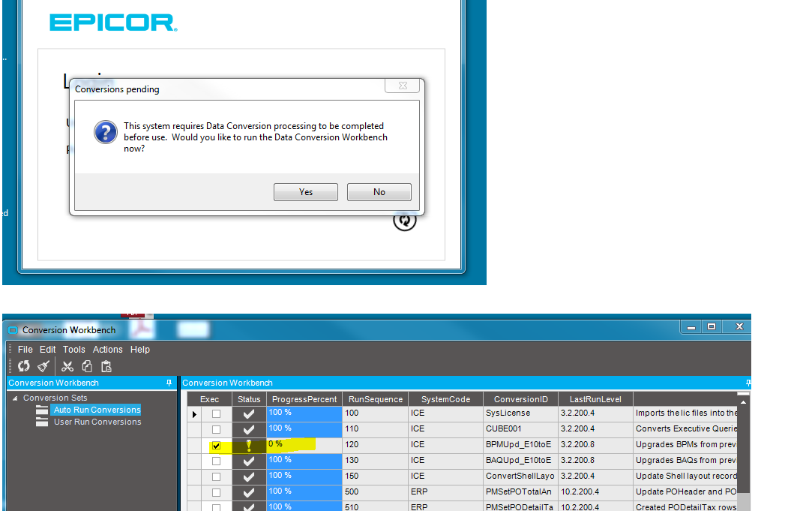Toggle Exec checkbox for PMSetPODetailTa row
The width and height of the screenshot is (812, 511).
point(217,506)
